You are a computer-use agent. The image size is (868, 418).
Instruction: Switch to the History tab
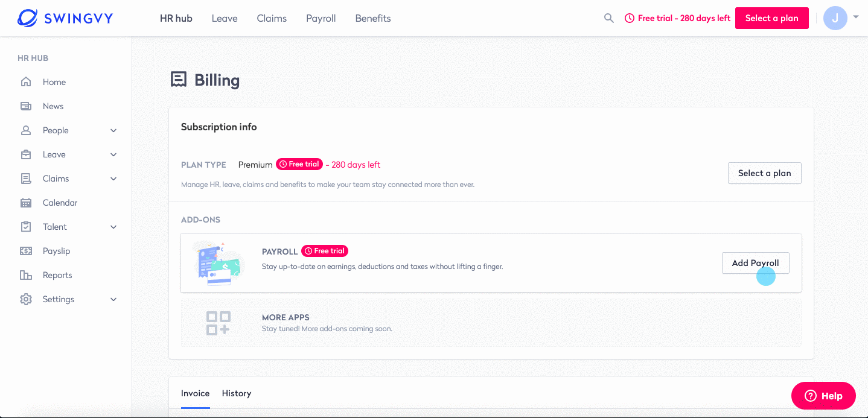237,393
